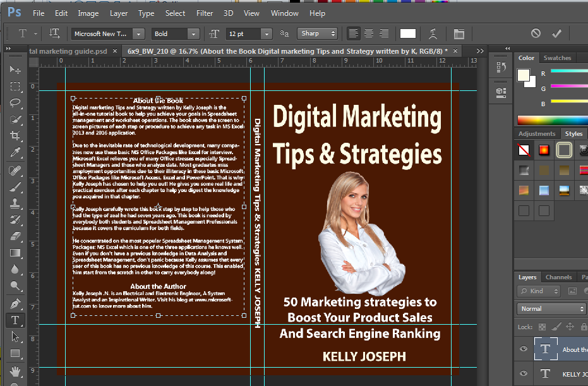The image size is (588, 386).
Task: Cancel the current text edit
Action: point(536,33)
